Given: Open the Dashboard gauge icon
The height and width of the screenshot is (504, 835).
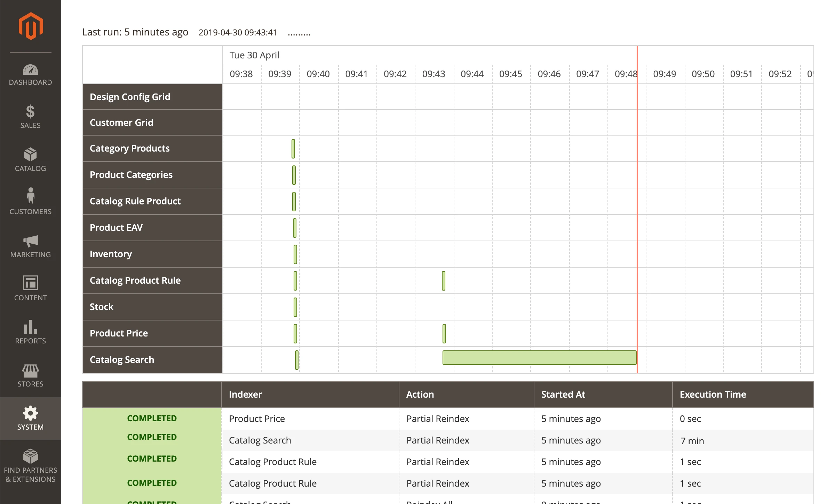Looking at the screenshot, I should pyautogui.click(x=31, y=70).
